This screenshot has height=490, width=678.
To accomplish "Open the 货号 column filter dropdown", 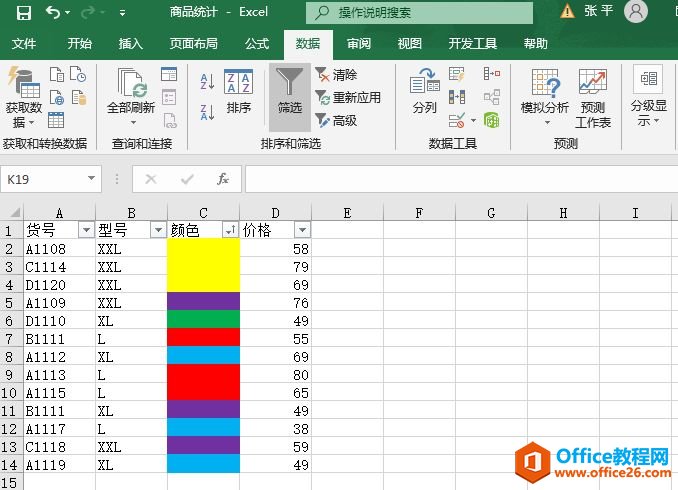I will (x=86, y=230).
